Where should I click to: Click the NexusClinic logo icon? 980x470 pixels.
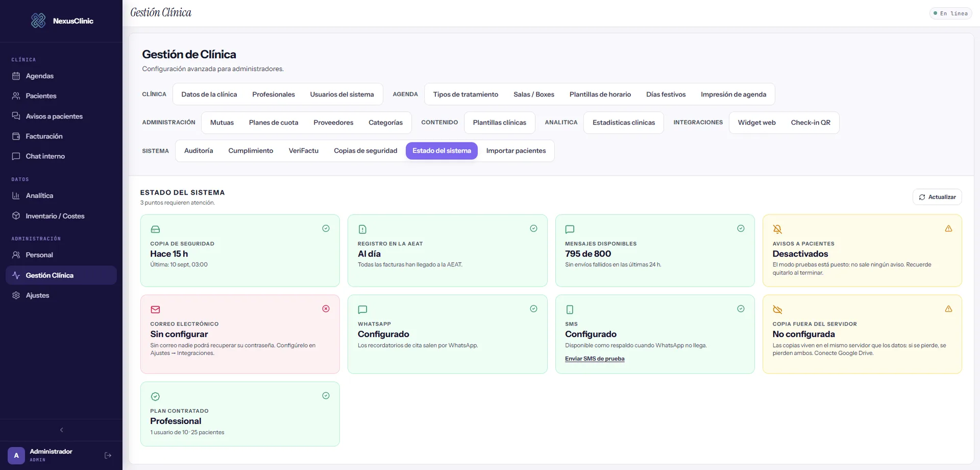pos(38,20)
